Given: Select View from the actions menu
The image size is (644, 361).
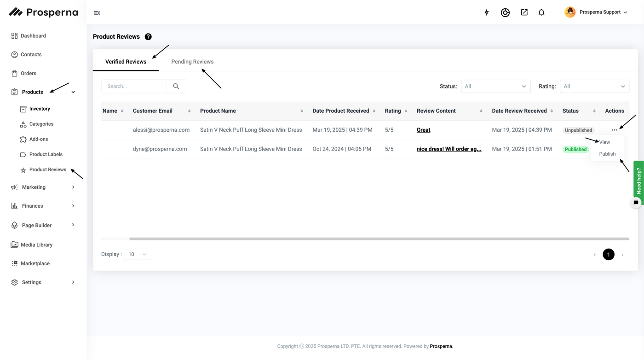Looking at the screenshot, I should tap(604, 142).
